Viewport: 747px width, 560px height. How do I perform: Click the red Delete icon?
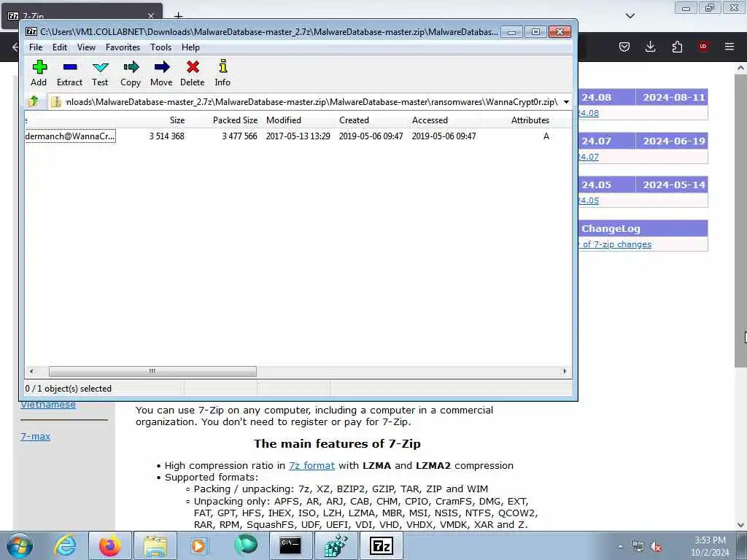tap(193, 67)
